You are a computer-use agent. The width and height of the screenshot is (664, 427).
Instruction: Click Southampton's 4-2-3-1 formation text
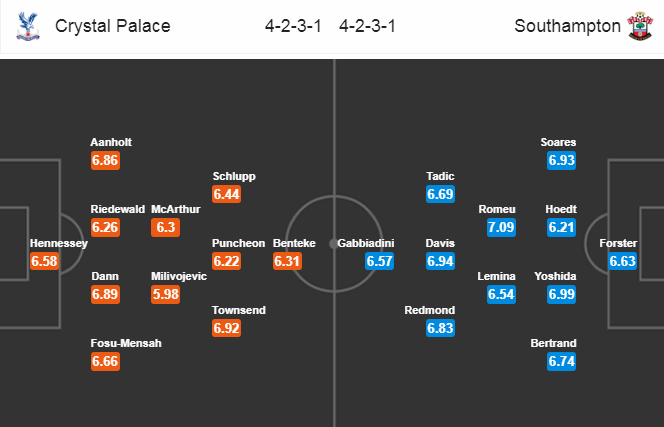367,26
